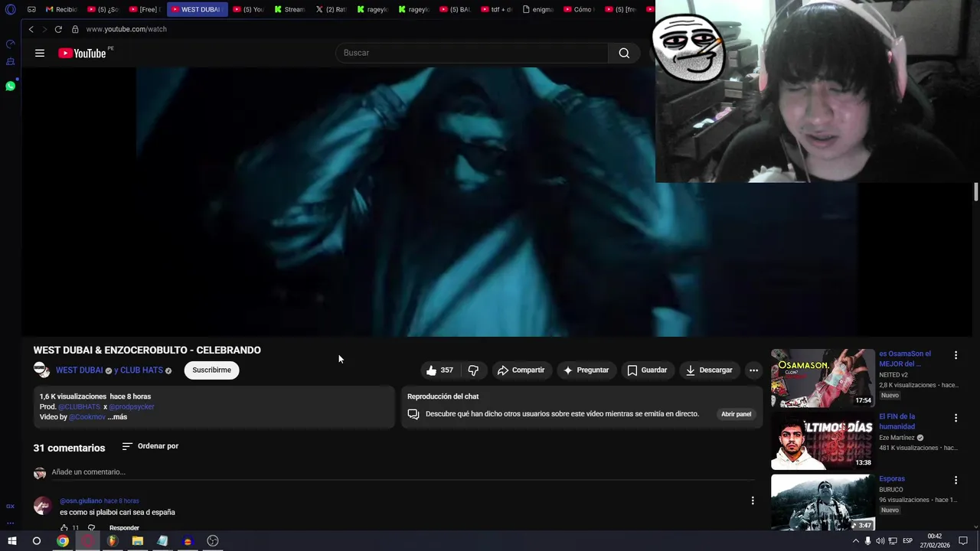Open the WEST DUBAI channel name link
The width and height of the screenshot is (980, 551).
79,370
